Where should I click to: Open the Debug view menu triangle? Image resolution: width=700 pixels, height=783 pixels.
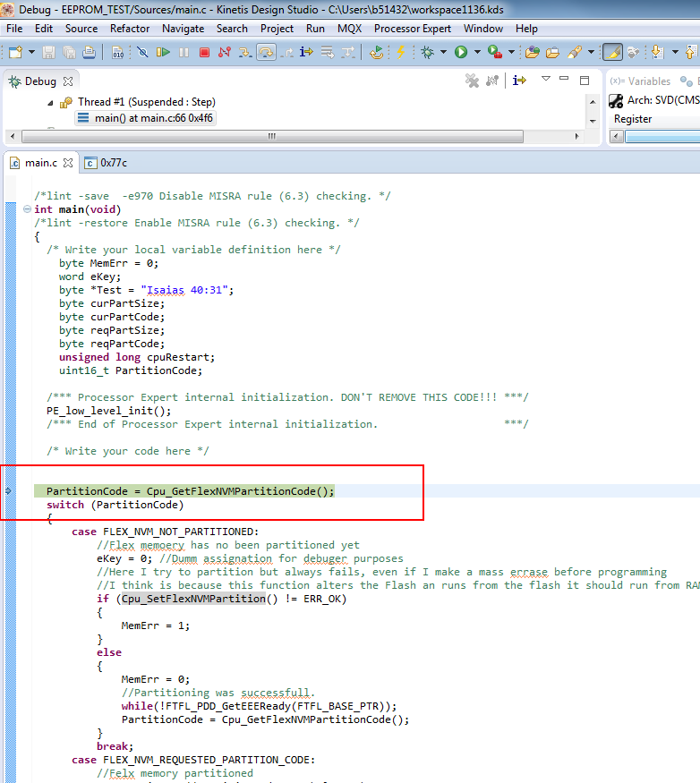click(546, 79)
